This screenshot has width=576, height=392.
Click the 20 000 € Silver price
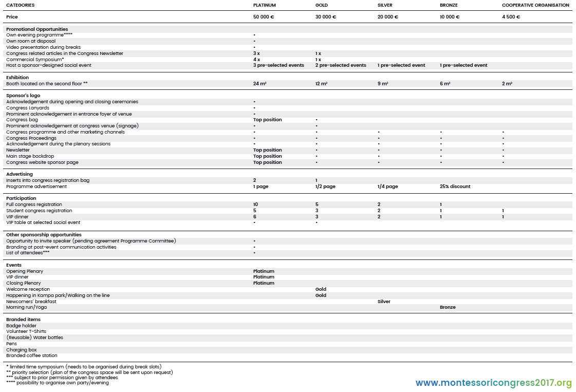[388, 17]
